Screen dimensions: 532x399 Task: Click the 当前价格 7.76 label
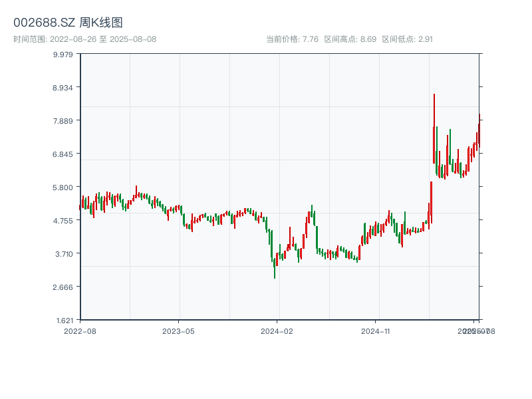292,39
